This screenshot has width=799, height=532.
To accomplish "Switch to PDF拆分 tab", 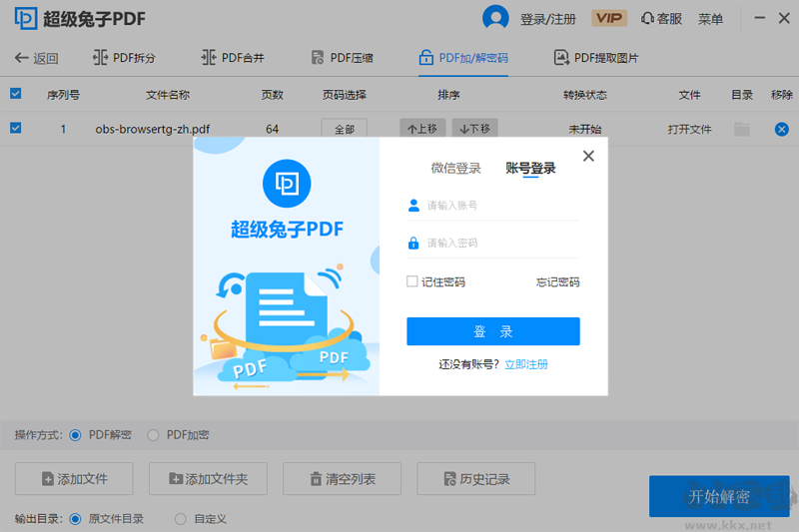I will point(124,58).
